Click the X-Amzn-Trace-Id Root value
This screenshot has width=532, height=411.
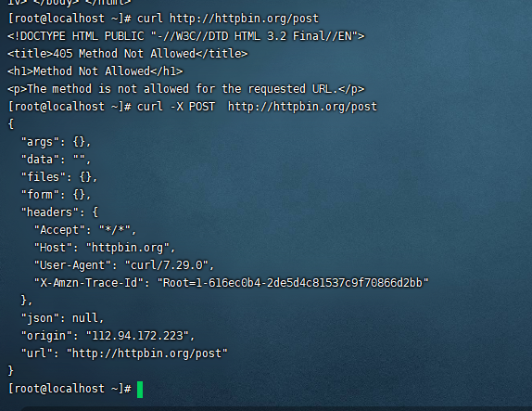coord(293,283)
